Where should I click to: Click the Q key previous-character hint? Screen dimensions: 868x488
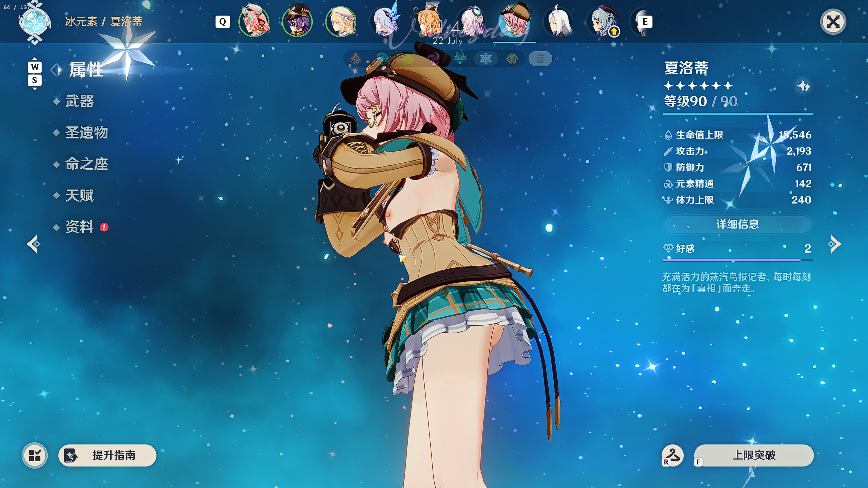(x=222, y=22)
